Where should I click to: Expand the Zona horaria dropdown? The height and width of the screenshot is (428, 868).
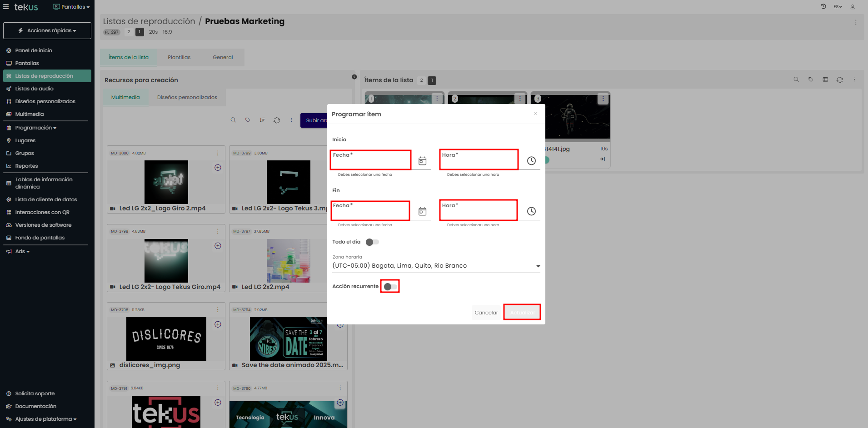pos(538,266)
